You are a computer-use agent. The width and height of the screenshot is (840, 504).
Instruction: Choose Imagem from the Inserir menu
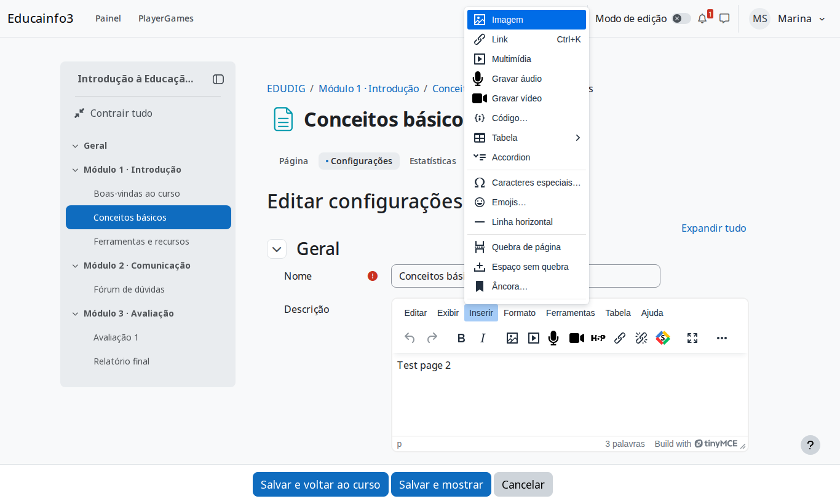(x=526, y=20)
